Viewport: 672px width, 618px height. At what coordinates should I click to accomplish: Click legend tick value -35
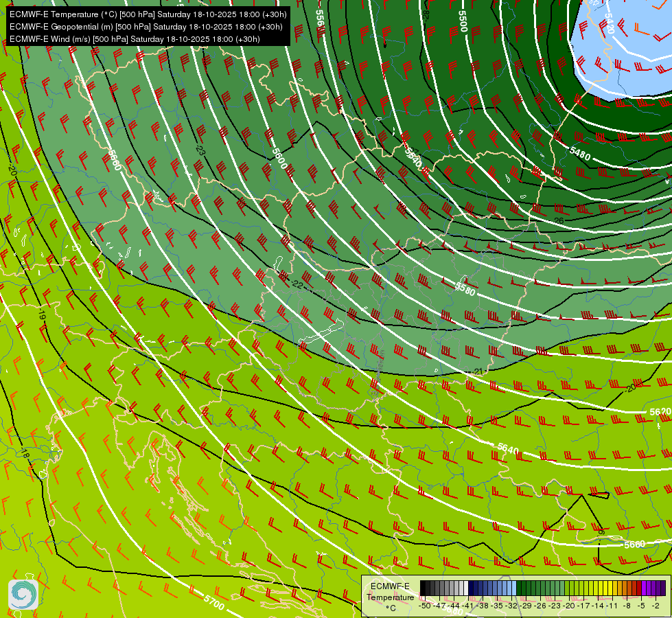point(497,606)
